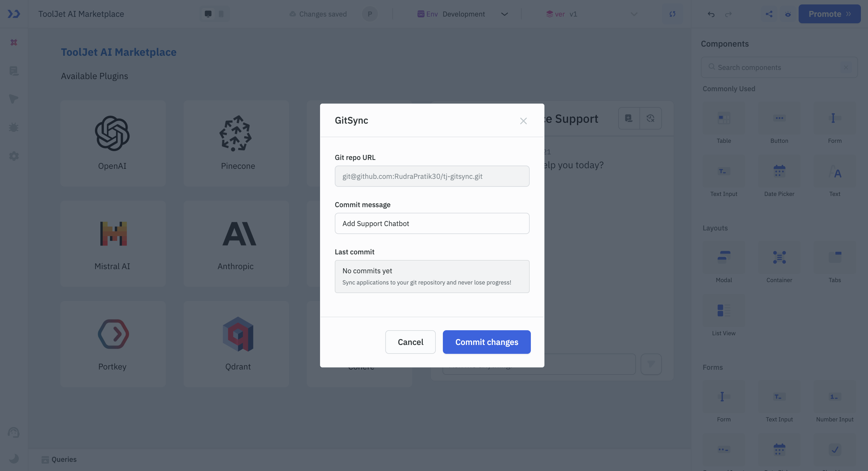Enable desktop layout view toggle
The height and width of the screenshot is (471, 868).
[208, 14]
